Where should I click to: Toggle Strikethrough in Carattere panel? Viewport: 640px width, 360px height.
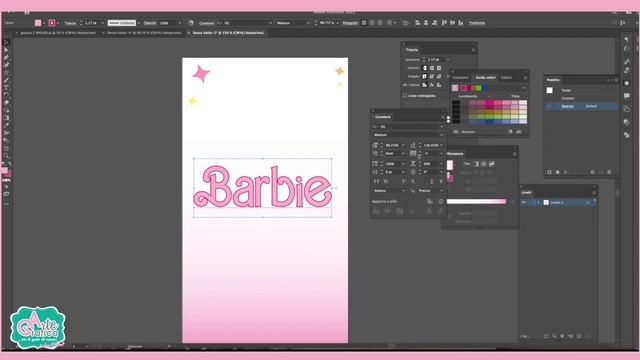pyautogui.click(x=441, y=181)
